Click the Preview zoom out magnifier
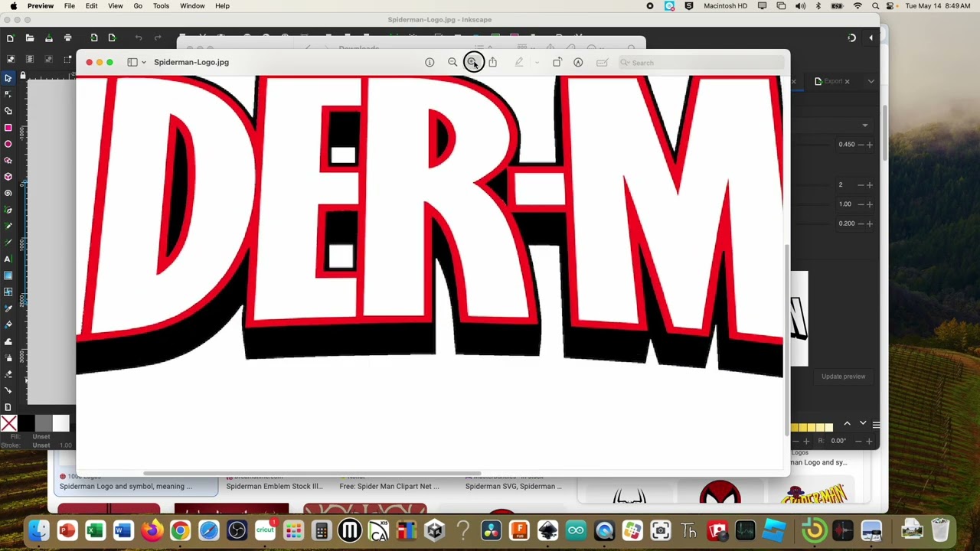980x551 pixels. click(x=452, y=62)
